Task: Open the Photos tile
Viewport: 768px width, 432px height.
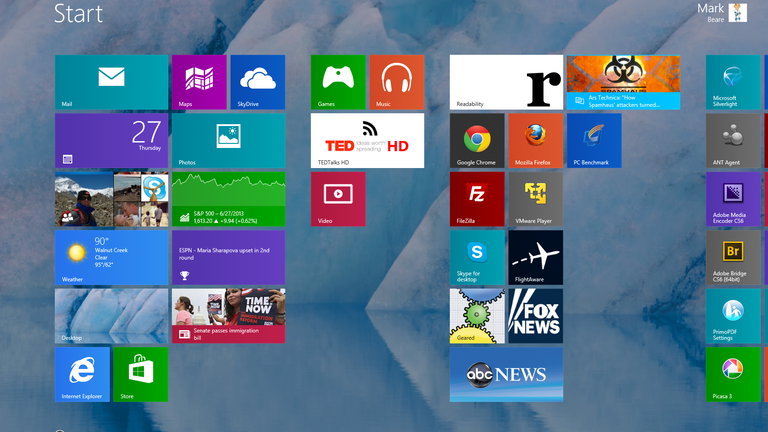Action: click(228, 141)
